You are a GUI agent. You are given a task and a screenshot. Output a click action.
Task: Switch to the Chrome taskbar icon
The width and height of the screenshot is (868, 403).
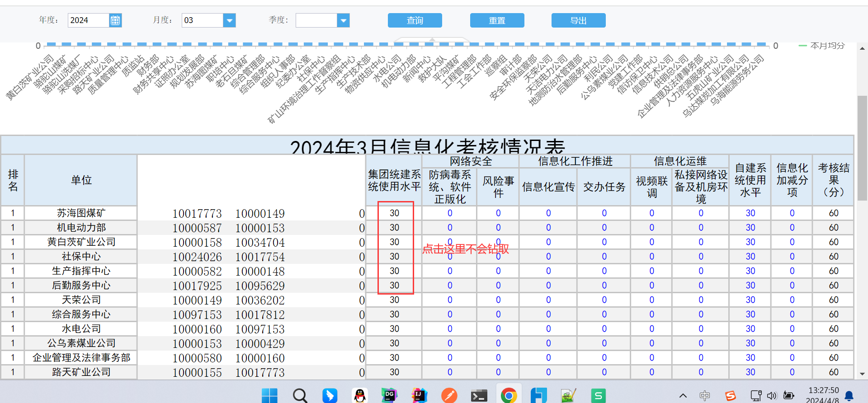coord(509,395)
